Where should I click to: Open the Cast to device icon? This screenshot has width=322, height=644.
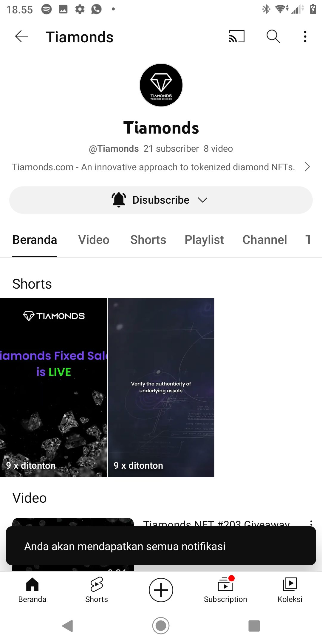[237, 37]
